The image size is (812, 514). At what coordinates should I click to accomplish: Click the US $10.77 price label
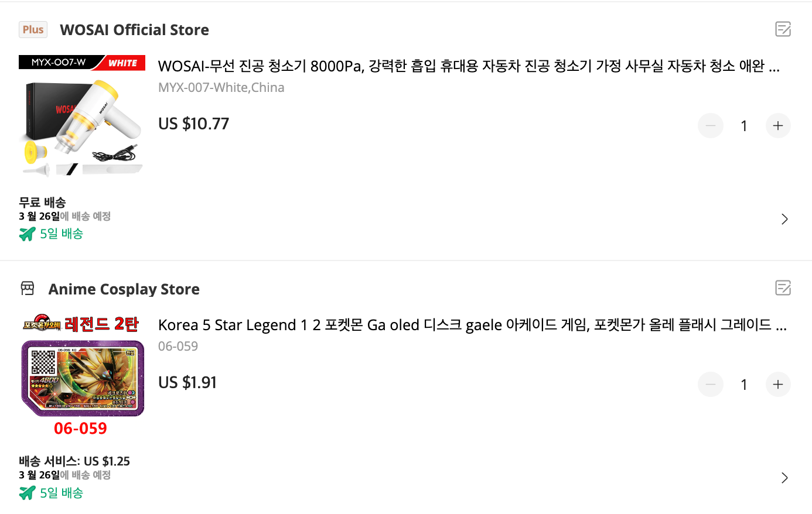pos(193,124)
